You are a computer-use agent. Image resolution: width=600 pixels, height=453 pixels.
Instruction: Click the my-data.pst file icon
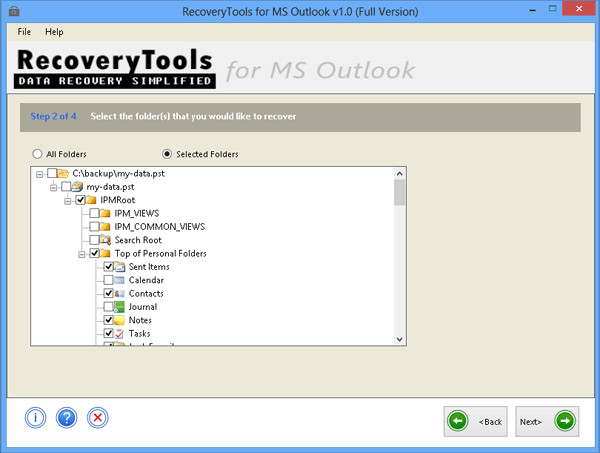click(77, 187)
